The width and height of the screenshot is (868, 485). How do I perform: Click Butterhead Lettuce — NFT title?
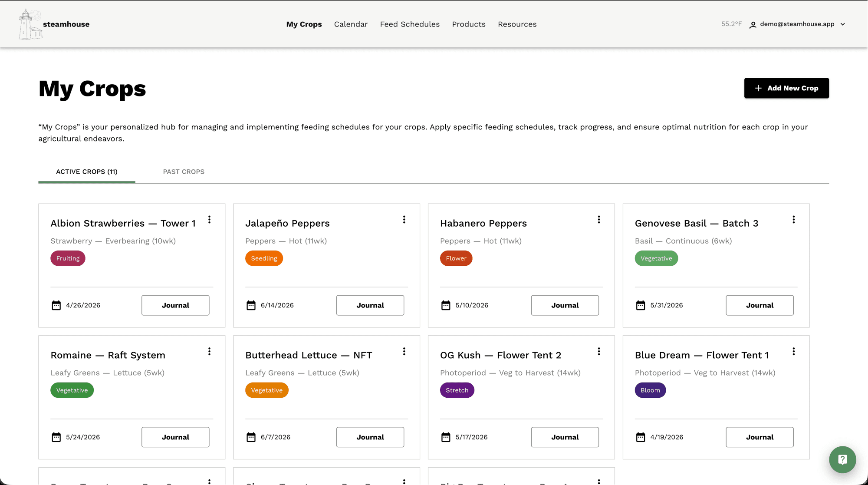(309, 355)
